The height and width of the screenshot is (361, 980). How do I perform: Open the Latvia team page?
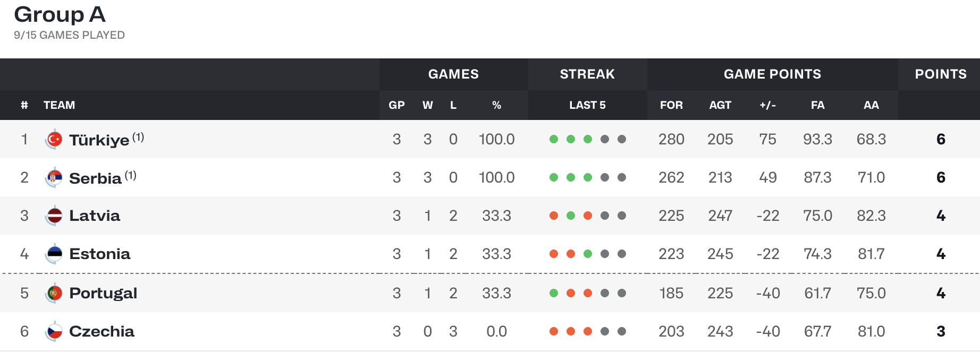tap(95, 216)
